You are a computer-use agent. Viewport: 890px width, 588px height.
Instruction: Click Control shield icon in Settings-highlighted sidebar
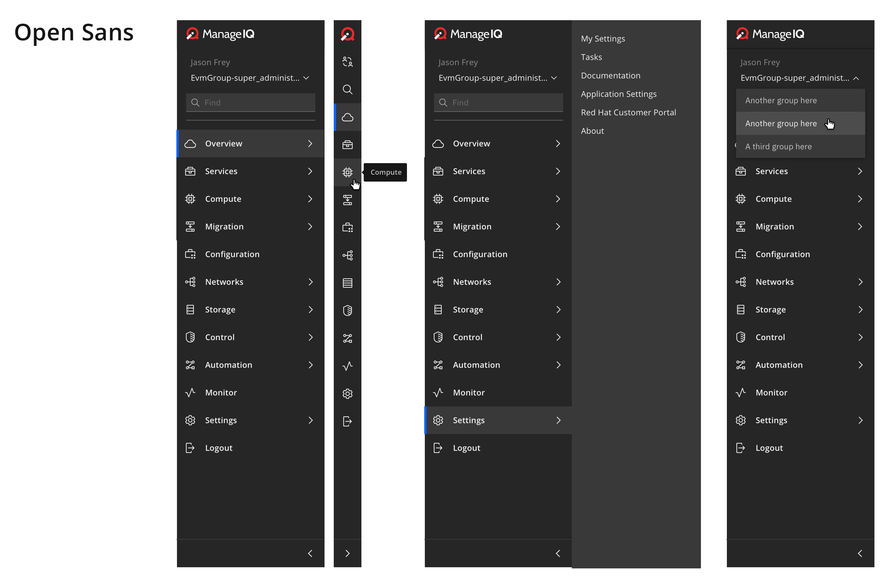pos(438,337)
